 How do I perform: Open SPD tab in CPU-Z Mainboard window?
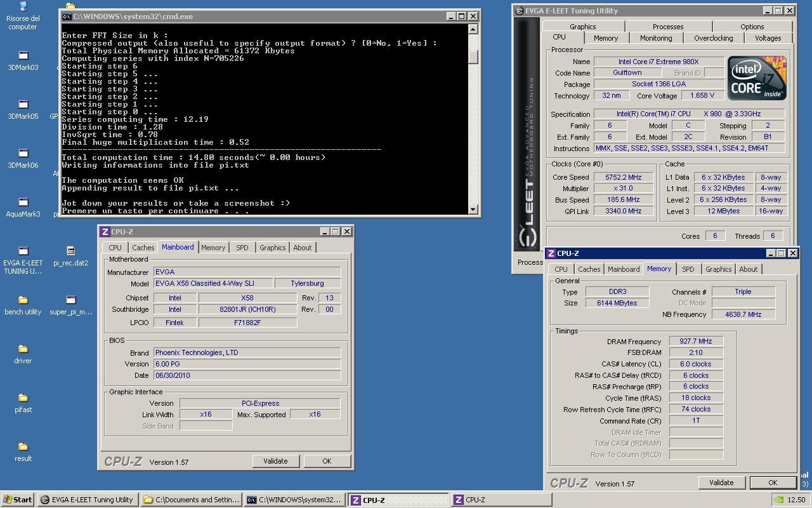click(x=242, y=248)
